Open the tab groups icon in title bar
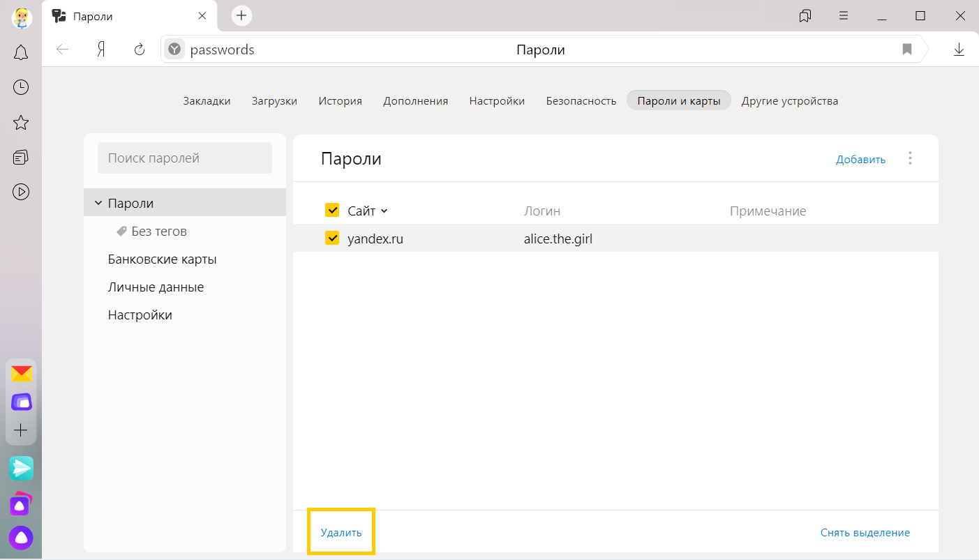Viewport: 979px width, 560px height. [x=805, y=15]
